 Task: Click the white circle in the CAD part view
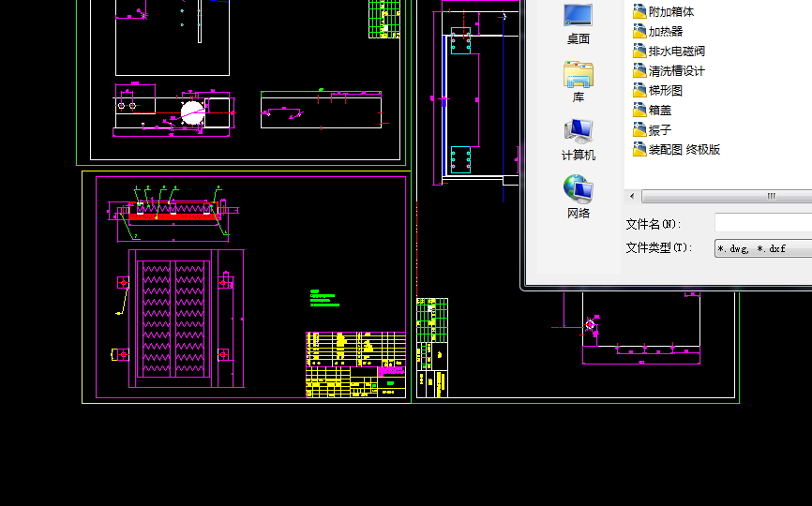coord(192,112)
